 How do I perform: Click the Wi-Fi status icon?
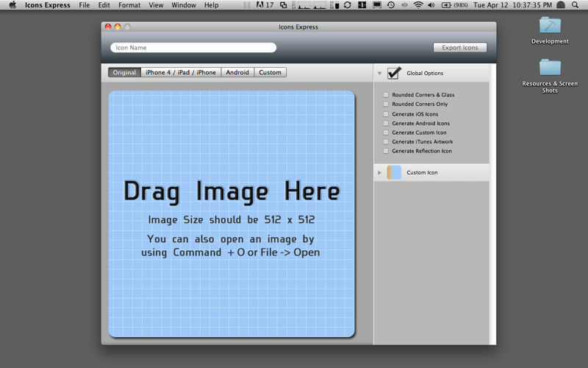(418, 5)
